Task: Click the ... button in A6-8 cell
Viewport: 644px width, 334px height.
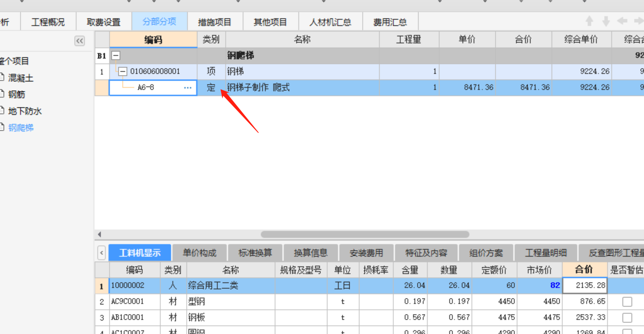Action: [x=188, y=88]
